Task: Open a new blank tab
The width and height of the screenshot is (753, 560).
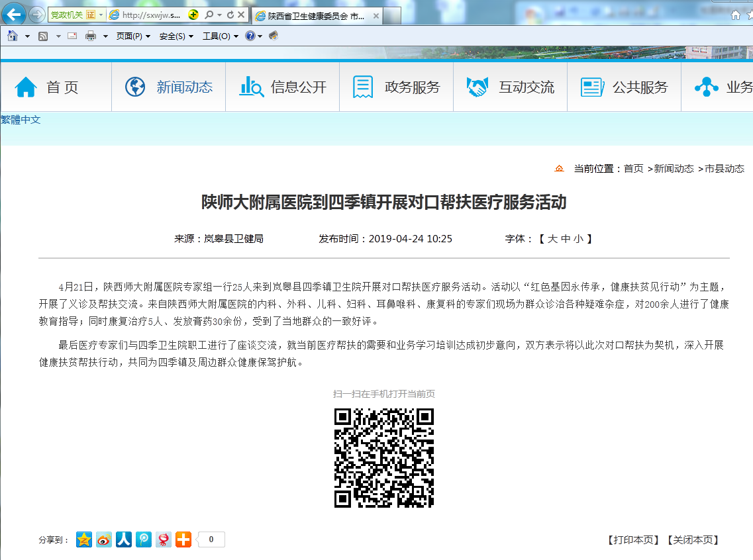Action: [392, 16]
